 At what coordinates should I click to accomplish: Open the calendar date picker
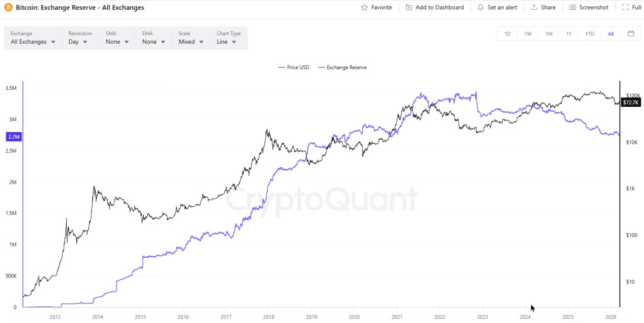tap(631, 33)
